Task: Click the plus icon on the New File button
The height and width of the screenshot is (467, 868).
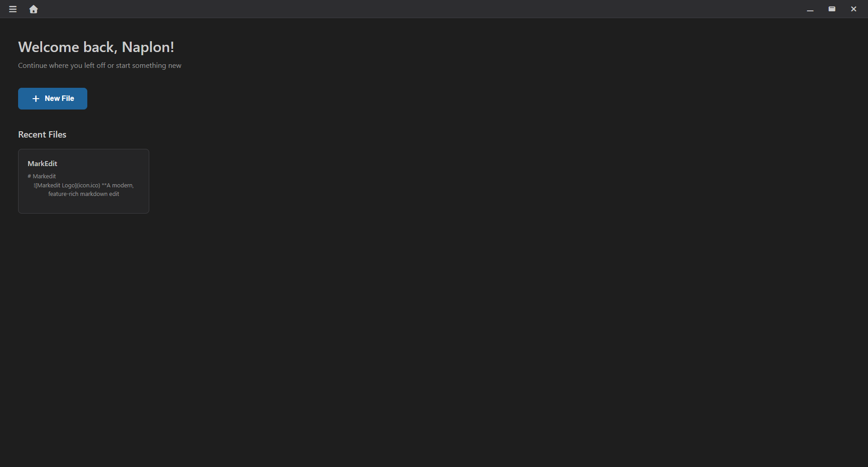Action: coord(36,99)
